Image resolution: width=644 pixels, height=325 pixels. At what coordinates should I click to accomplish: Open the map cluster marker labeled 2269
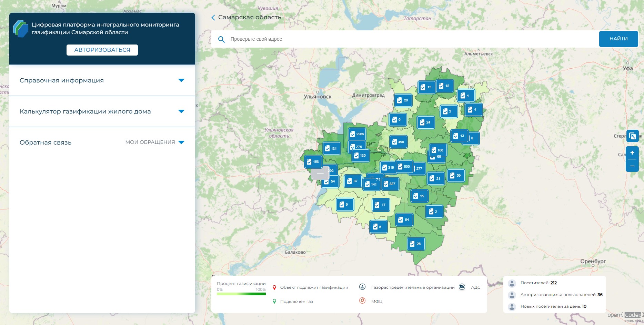click(357, 134)
